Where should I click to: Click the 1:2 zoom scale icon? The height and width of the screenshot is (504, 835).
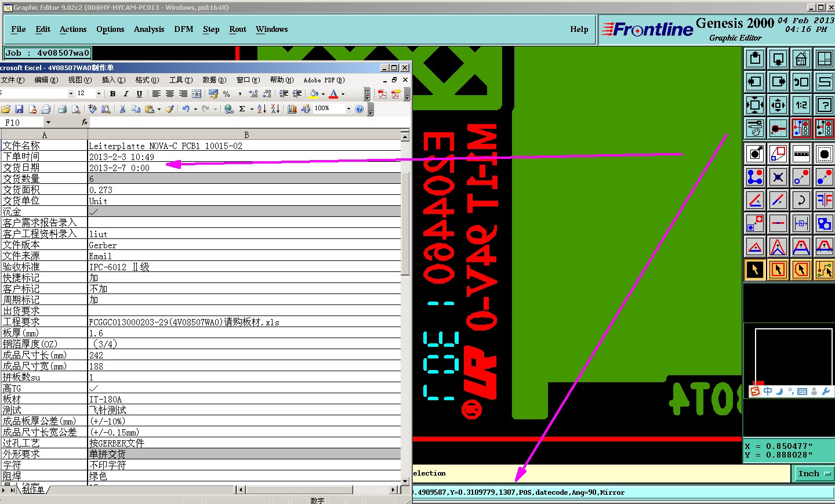[801, 105]
